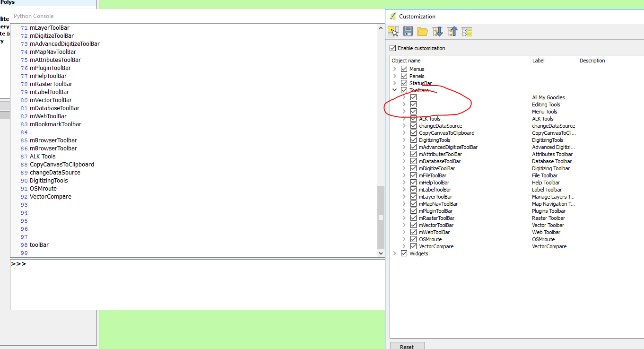Select the mVectorToolBar tree row
644x349 pixels.
(x=517, y=225)
